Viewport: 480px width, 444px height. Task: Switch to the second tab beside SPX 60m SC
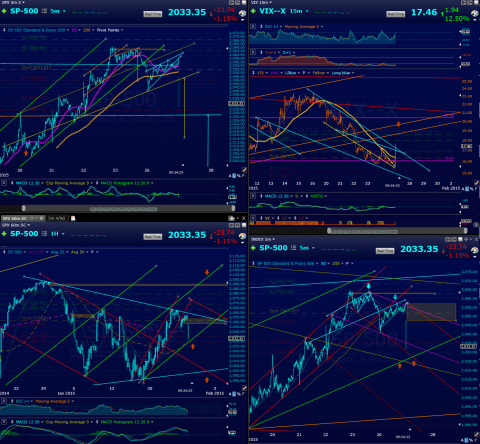pos(57,218)
